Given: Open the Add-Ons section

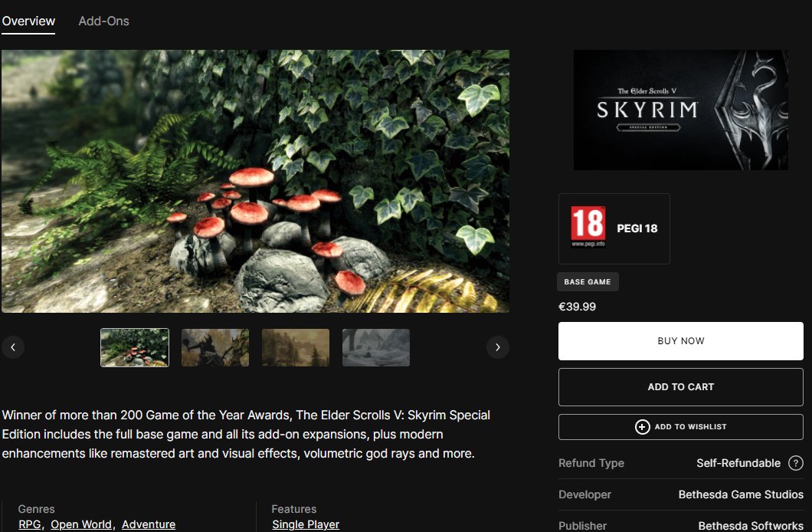Looking at the screenshot, I should coord(103,21).
